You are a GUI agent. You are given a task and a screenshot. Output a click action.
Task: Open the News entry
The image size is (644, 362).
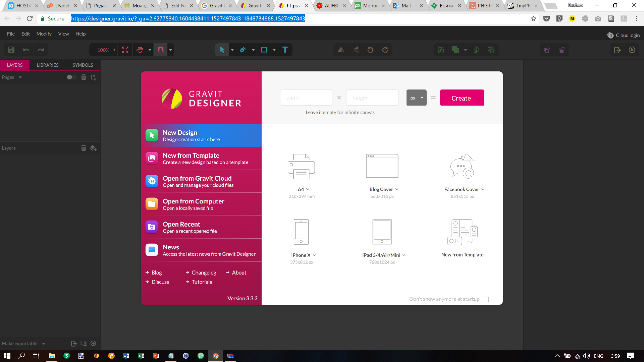coord(201,250)
